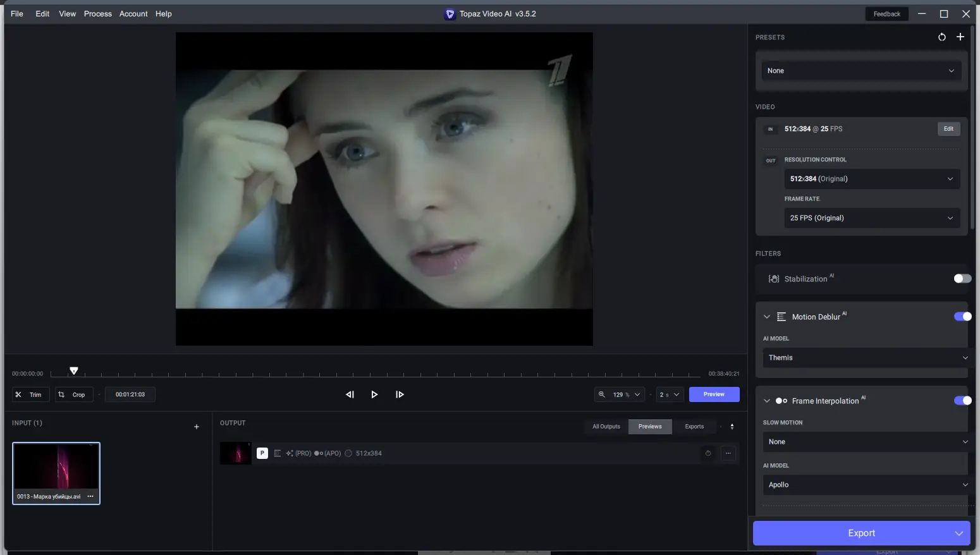Open the input file's three-dot menu
Viewport: 980px width, 555px height.
90,496
